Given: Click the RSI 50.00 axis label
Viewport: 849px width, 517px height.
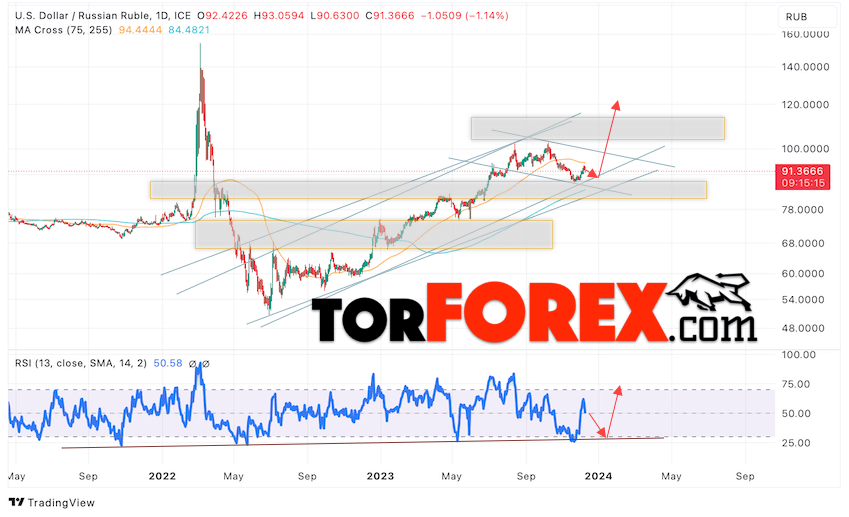Looking at the screenshot, I should (x=795, y=414).
